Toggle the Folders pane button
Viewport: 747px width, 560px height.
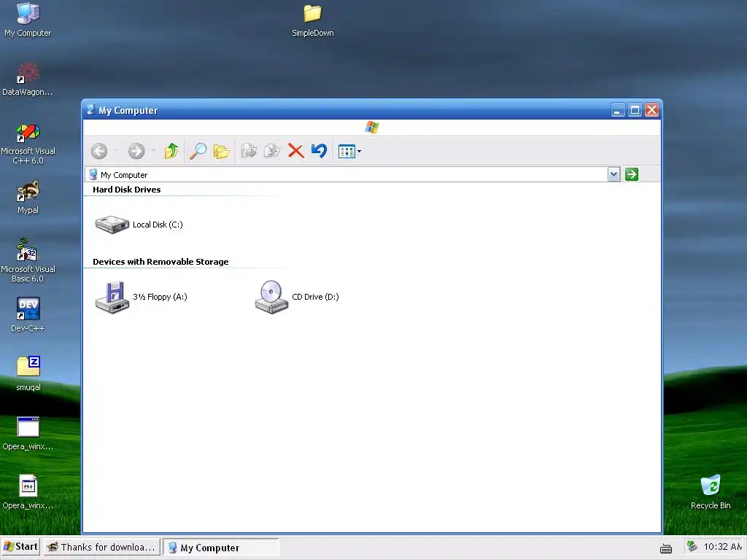[x=222, y=152]
